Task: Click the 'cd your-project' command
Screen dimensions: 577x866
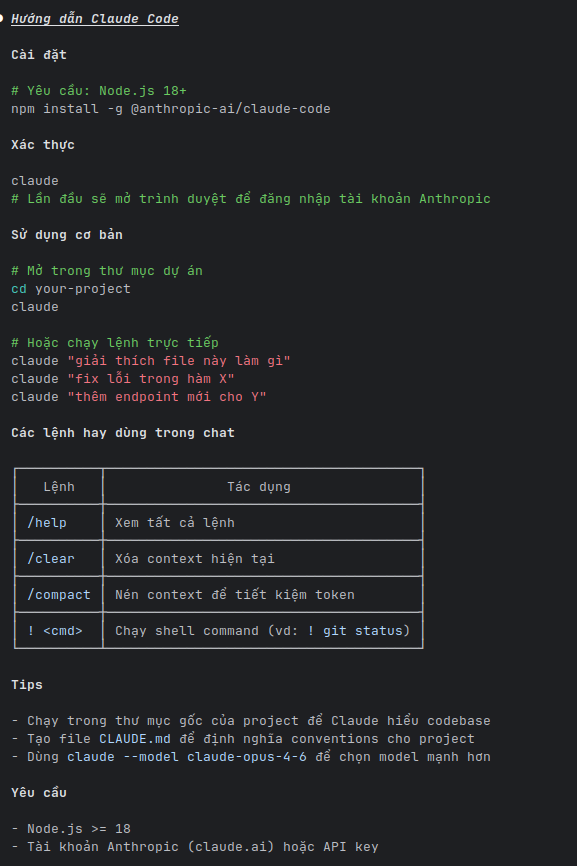Action: (71, 289)
